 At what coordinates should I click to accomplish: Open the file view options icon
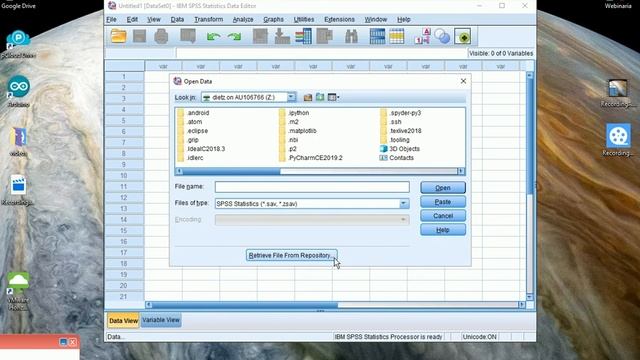click(x=333, y=97)
